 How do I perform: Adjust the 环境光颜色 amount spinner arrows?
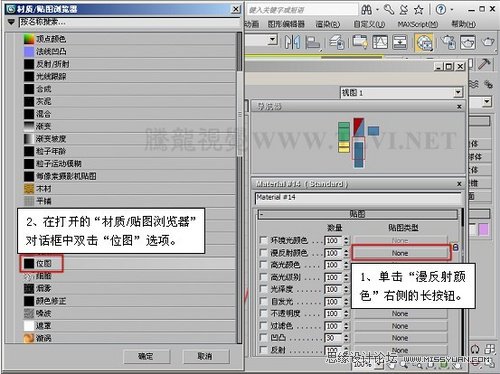pos(346,240)
